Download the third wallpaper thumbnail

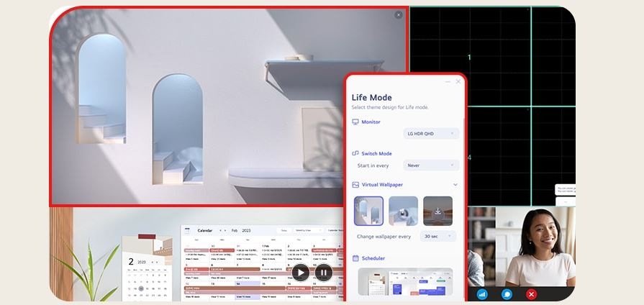click(437, 211)
